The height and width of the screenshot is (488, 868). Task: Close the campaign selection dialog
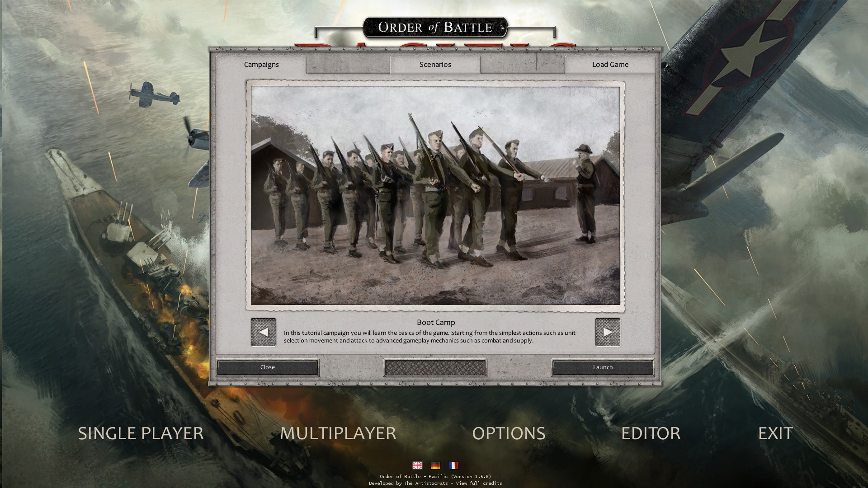[268, 367]
